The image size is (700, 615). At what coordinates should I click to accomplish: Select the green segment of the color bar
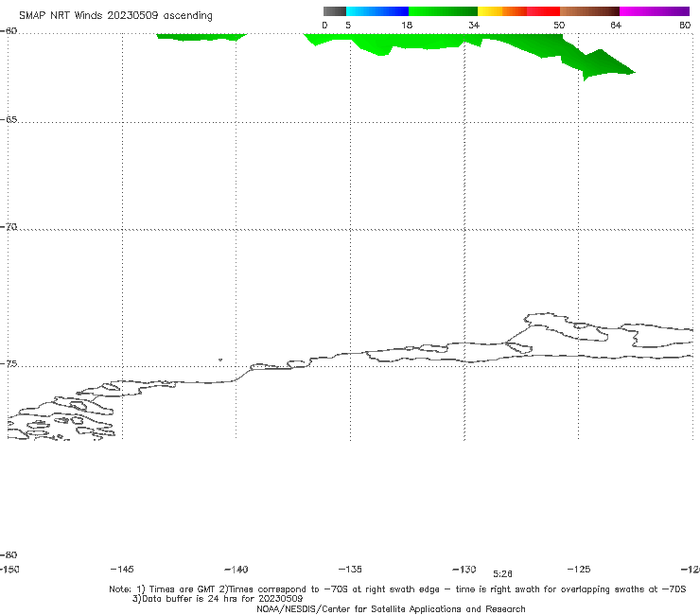tap(443, 11)
